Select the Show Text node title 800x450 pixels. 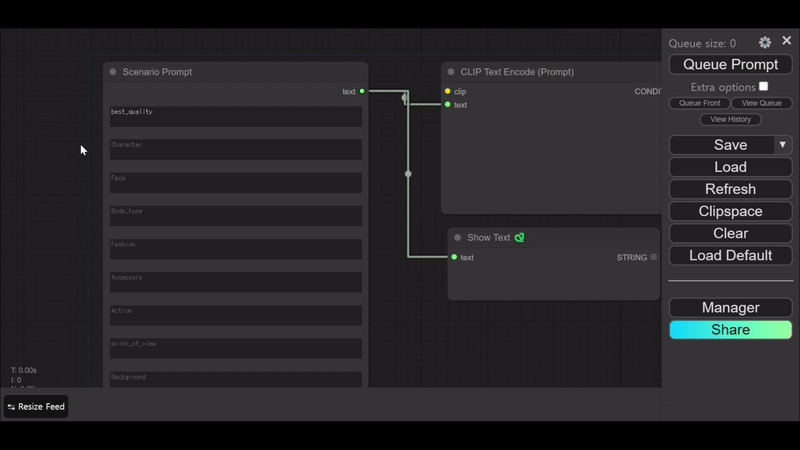(488, 238)
